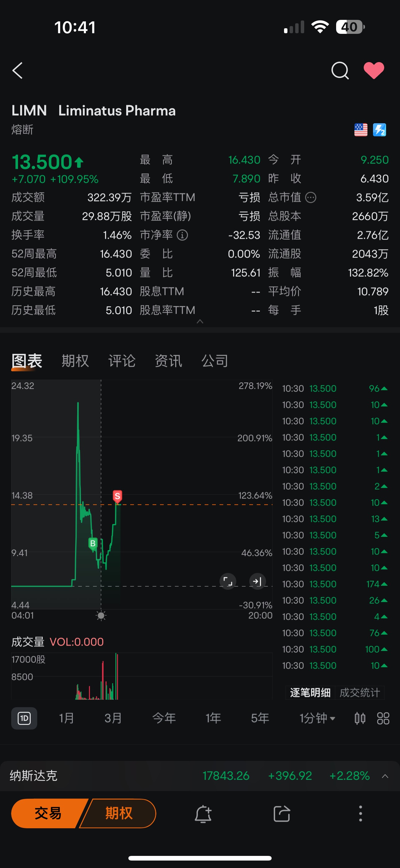Open the 公司 tab

click(215, 361)
